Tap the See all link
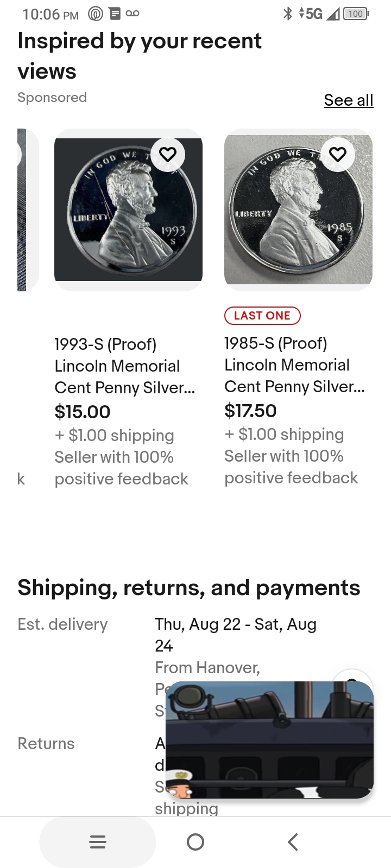 coord(348,100)
